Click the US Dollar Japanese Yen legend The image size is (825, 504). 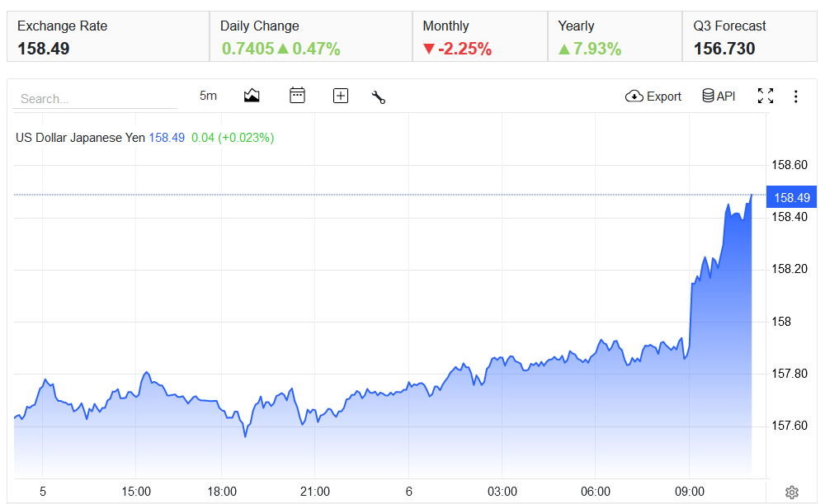(80, 138)
